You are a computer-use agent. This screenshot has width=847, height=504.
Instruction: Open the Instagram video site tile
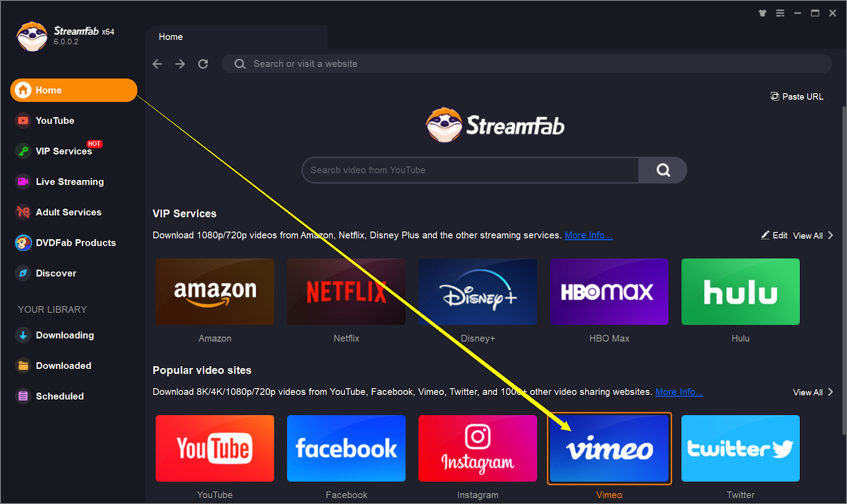477,448
